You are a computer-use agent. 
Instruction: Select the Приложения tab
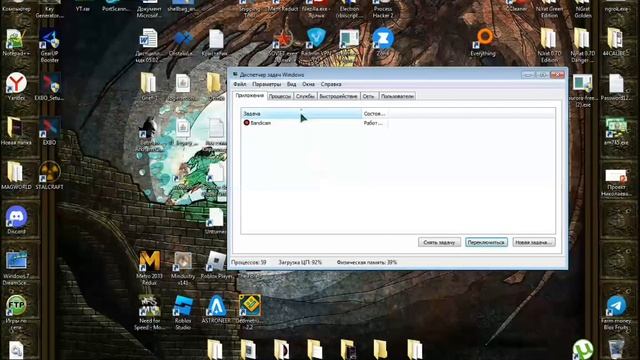[x=250, y=96]
